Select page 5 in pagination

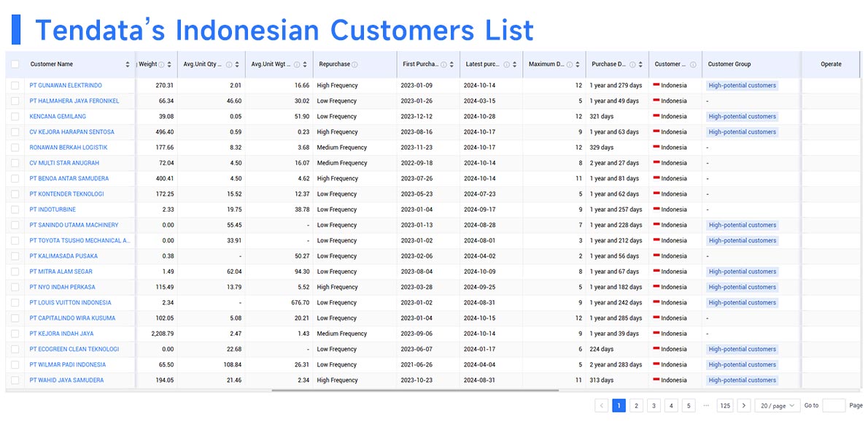(x=689, y=405)
